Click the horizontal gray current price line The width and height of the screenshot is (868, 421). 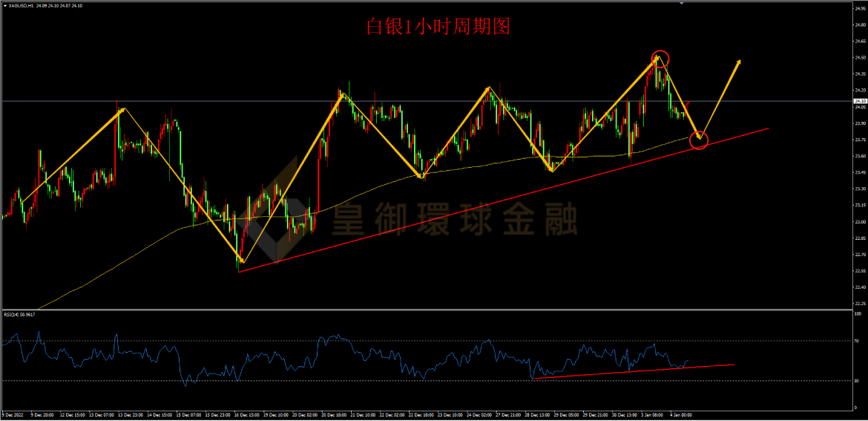[427, 102]
